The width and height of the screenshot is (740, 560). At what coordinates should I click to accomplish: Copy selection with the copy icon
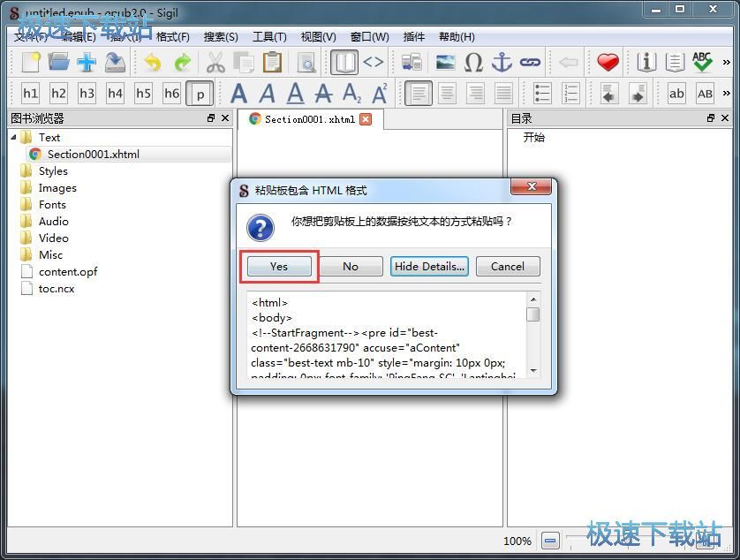coord(244,63)
